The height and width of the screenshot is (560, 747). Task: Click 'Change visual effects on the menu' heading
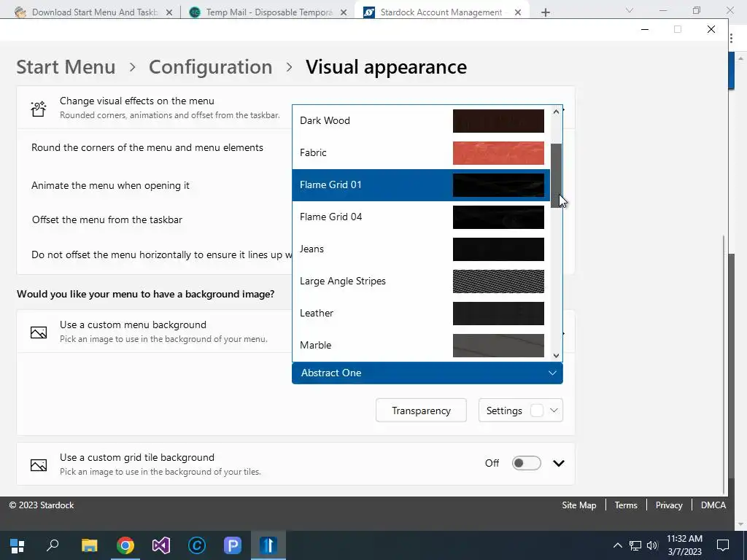point(136,101)
